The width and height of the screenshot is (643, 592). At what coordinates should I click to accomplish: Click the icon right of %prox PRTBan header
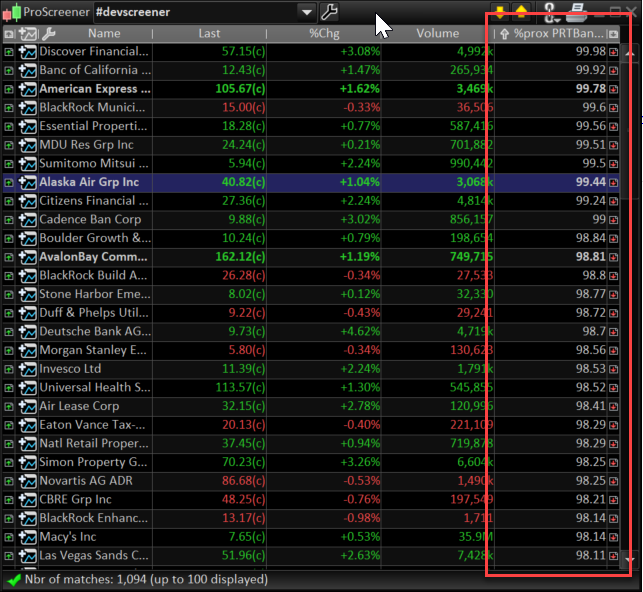[613, 34]
